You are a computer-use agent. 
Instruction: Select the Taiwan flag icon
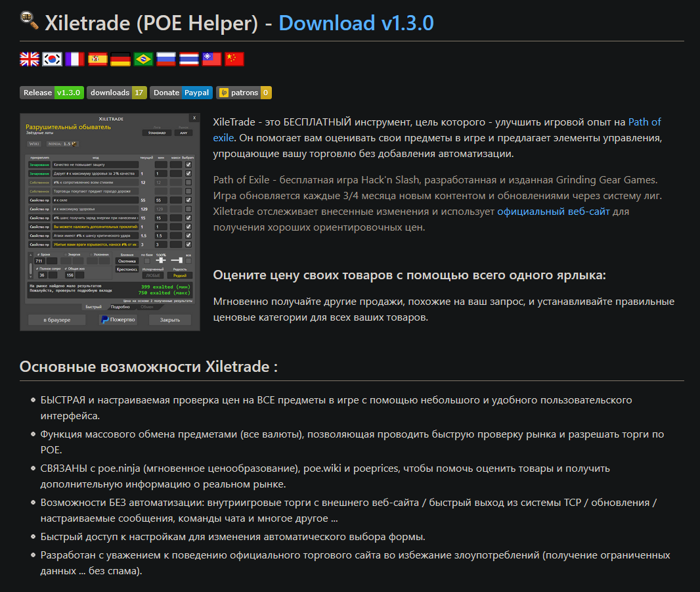click(211, 59)
